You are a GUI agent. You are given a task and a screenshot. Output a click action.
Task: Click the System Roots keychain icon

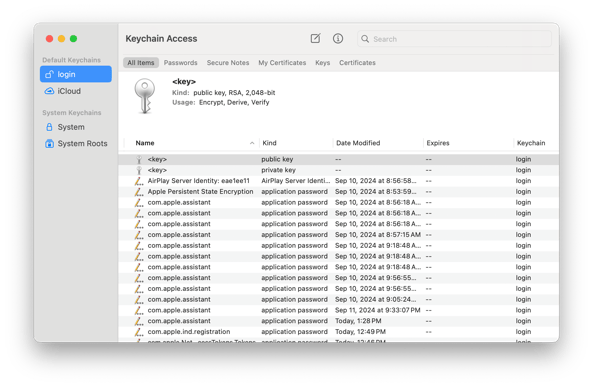[x=49, y=144]
